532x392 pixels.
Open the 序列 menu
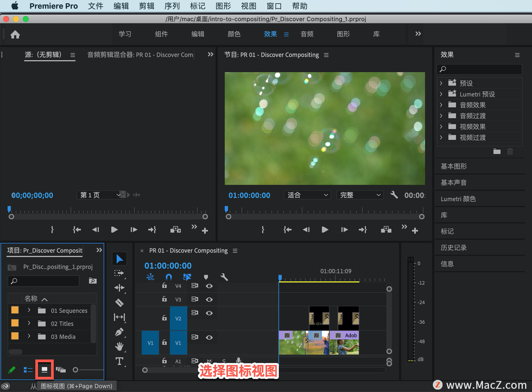click(x=172, y=6)
